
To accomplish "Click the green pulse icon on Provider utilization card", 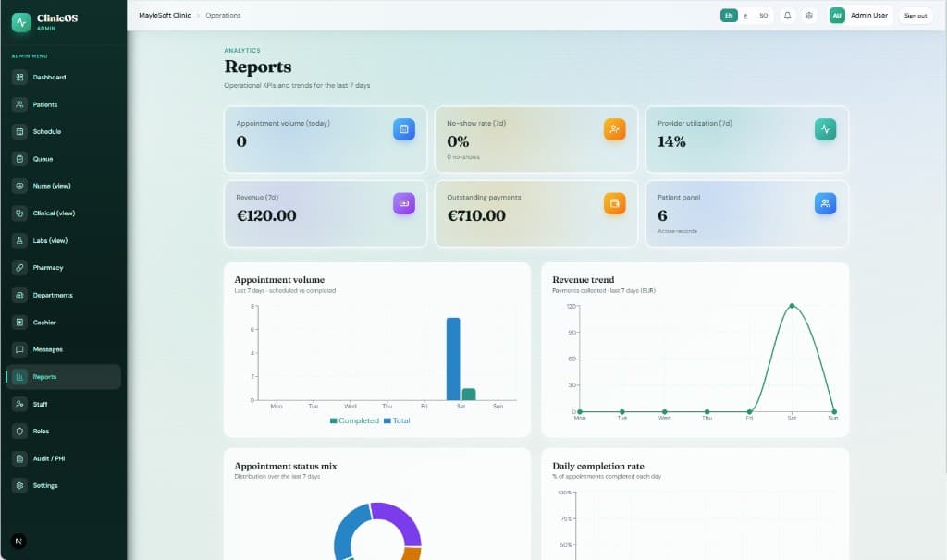I will [x=826, y=129].
